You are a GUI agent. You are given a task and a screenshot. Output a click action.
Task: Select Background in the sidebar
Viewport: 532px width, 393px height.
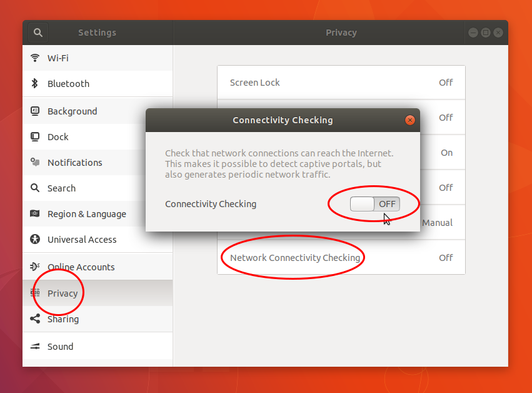[98, 111]
